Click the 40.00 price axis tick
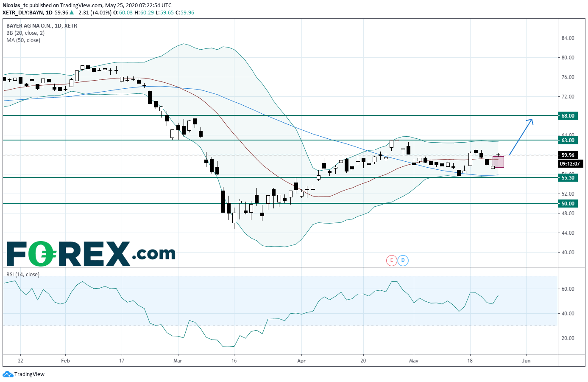Viewport: 588px width, 382px height. point(568,253)
